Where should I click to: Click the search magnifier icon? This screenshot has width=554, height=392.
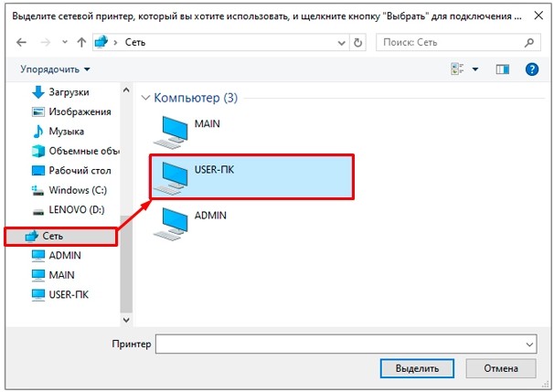pyautogui.click(x=529, y=43)
